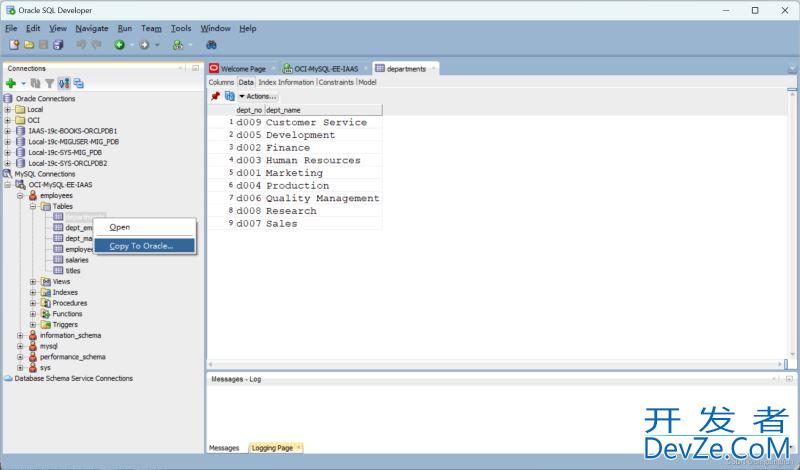Screen dimensions: 800x470
Task: Expand the performance_schema node
Action: click(20, 357)
